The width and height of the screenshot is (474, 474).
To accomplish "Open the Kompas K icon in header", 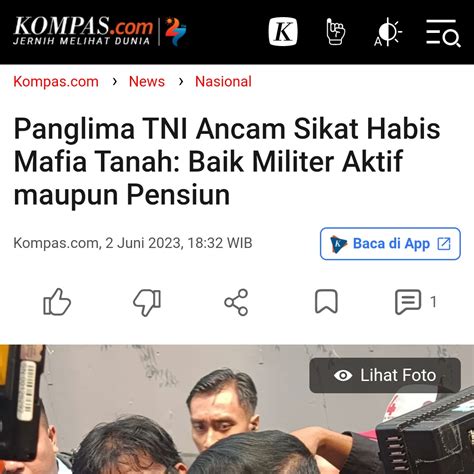I will [283, 32].
